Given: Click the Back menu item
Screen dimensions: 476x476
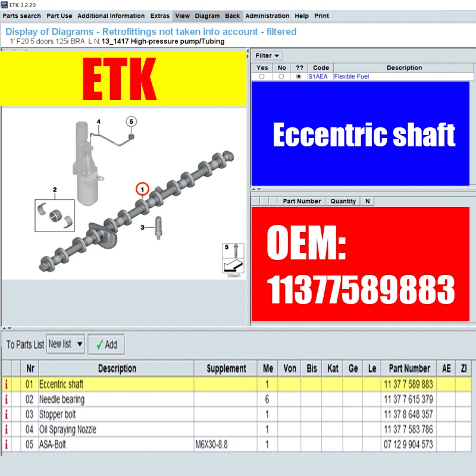Looking at the screenshot, I should coord(232,16).
